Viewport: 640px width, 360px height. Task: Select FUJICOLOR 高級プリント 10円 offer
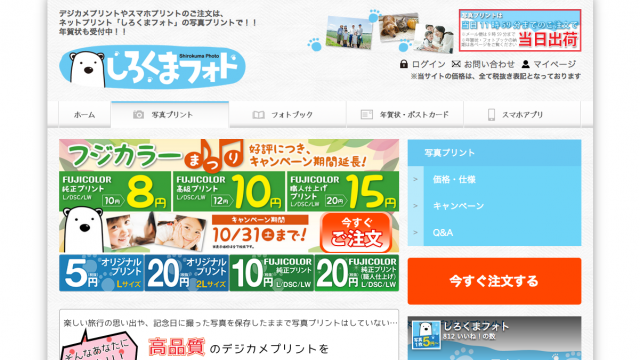tap(229, 191)
